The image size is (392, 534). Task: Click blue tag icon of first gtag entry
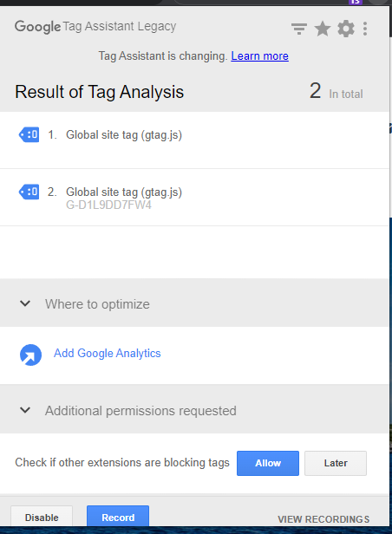[29, 135]
